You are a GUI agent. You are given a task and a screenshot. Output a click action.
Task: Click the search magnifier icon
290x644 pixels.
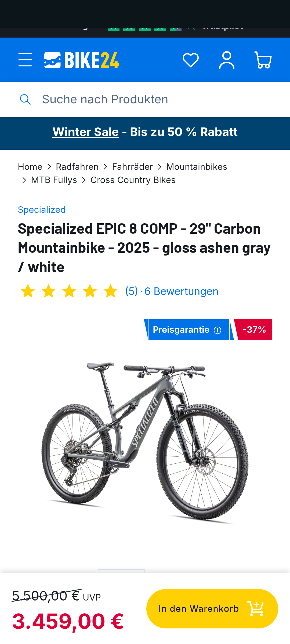pos(25,100)
